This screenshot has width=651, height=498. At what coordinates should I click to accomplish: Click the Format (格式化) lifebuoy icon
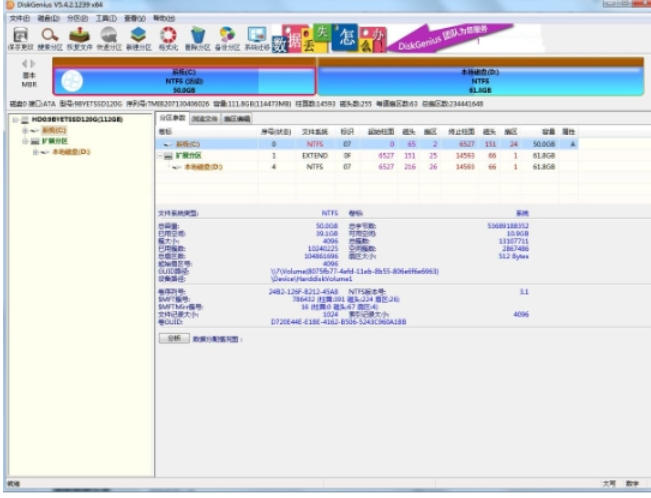point(168,38)
